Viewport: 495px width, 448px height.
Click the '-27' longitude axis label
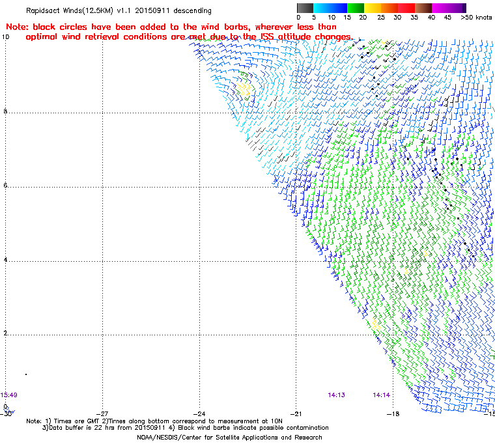pos(102,413)
